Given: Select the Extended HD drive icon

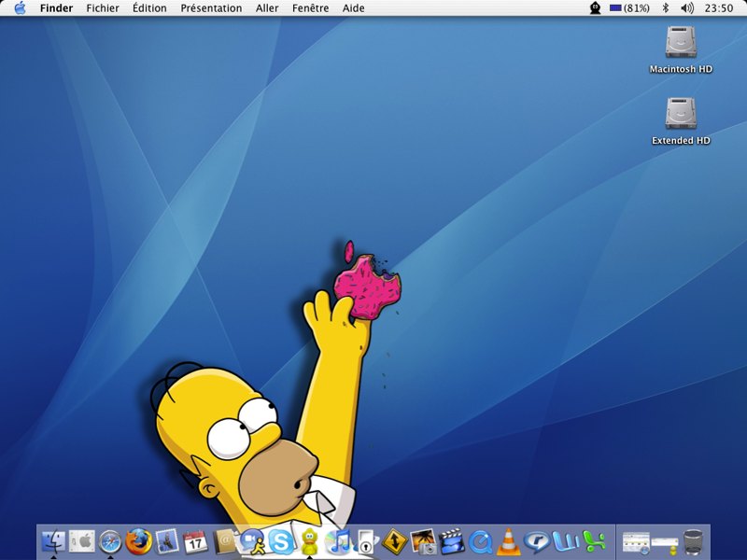Looking at the screenshot, I should [681, 121].
